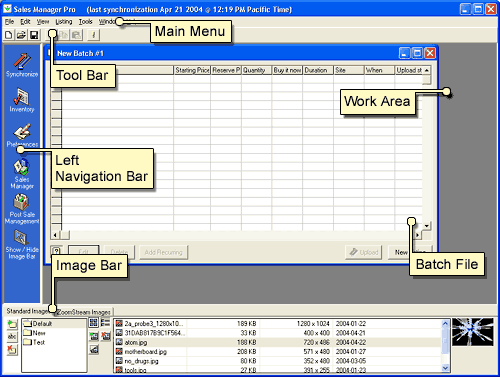Click the batch grid scroll up arrow
Image resolution: width=500 pixels, height=377 pixels.
pos(427,70)
